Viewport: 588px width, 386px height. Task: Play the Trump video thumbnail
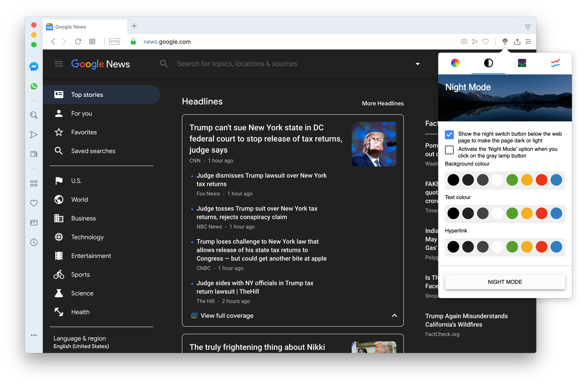pos(374,144)
